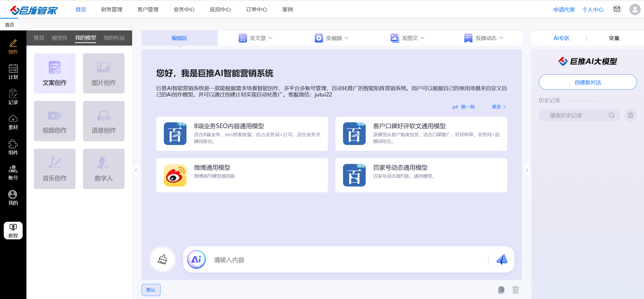Focus the 请输入内容 input field

click(x=349, y=260)
